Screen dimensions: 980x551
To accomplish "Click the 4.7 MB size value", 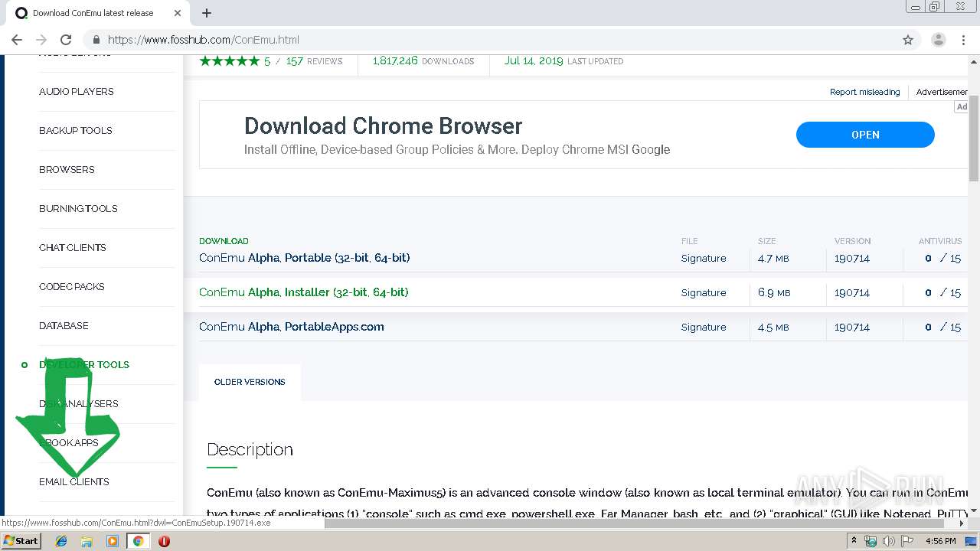I will point(773,258).
